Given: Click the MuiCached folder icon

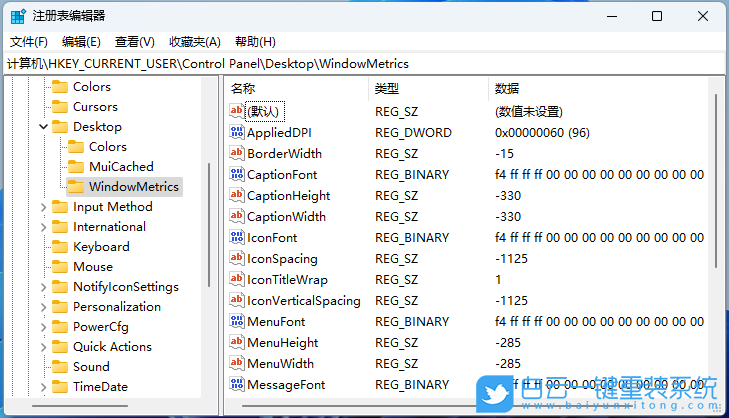Looking at the screenshot, I should point(76,167).
